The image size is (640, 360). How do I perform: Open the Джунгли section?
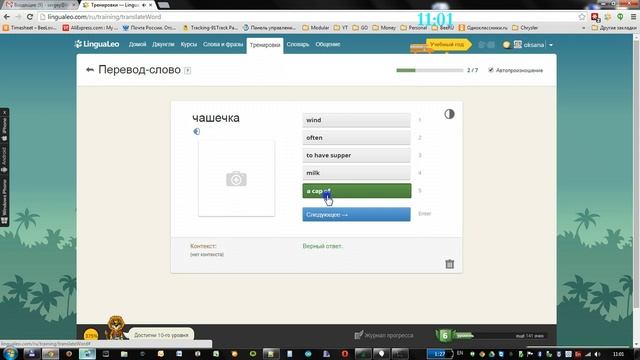click(163, 44)
